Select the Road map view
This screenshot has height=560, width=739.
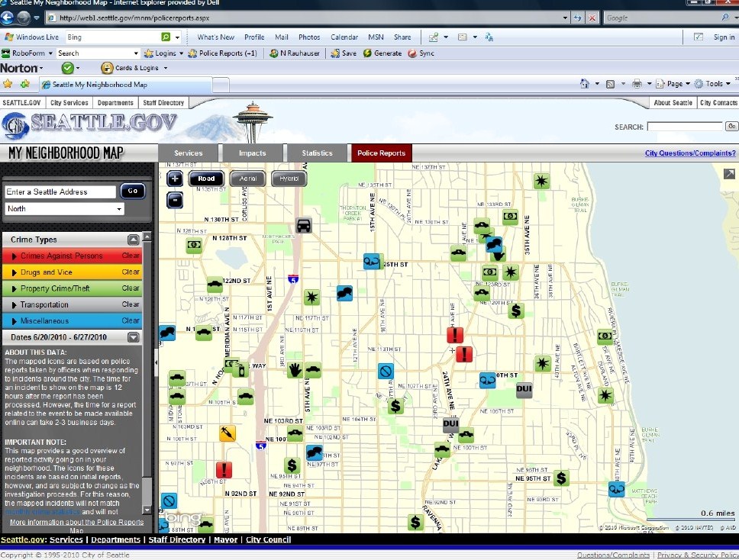pos(206,179)
